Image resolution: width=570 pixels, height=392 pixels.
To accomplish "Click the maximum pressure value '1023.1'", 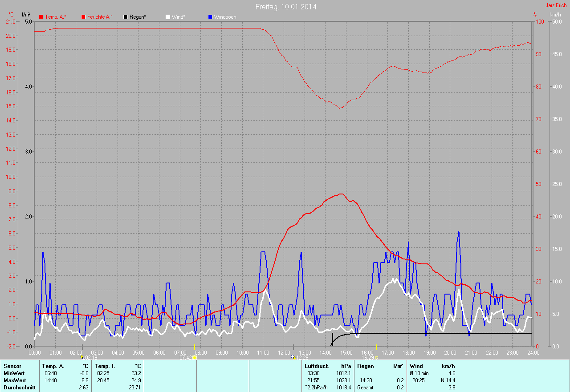I will coord(343,380).
